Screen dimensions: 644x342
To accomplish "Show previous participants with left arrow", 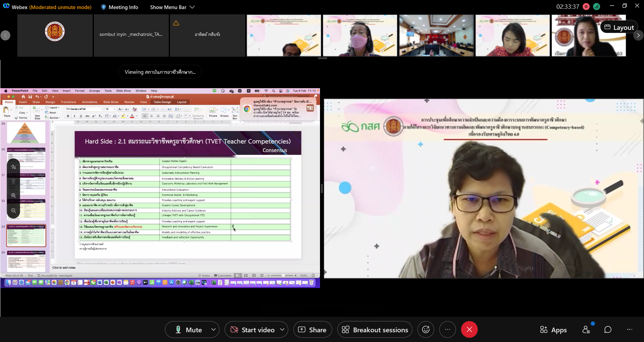I will 5,35.
